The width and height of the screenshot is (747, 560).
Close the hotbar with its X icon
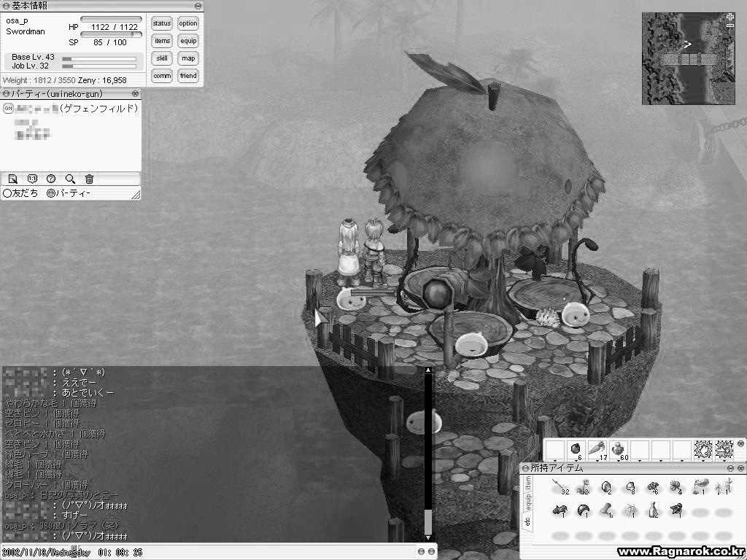740,444
